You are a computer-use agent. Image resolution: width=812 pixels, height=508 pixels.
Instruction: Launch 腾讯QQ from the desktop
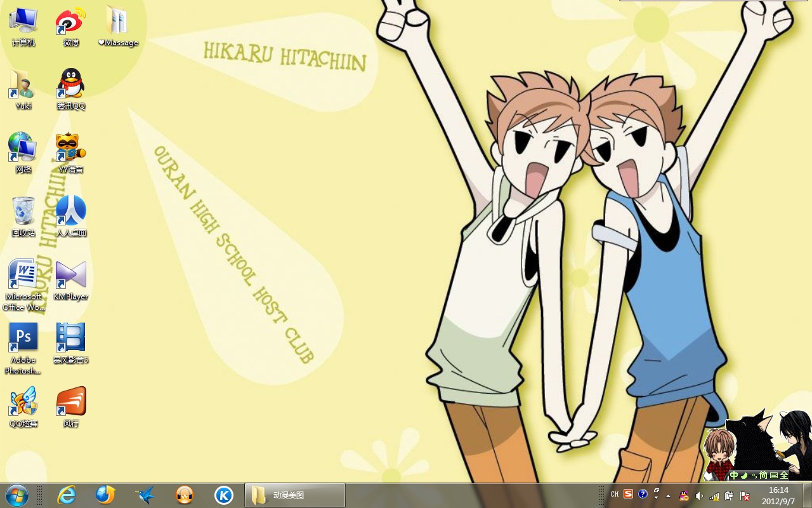[x=71, y=90]
